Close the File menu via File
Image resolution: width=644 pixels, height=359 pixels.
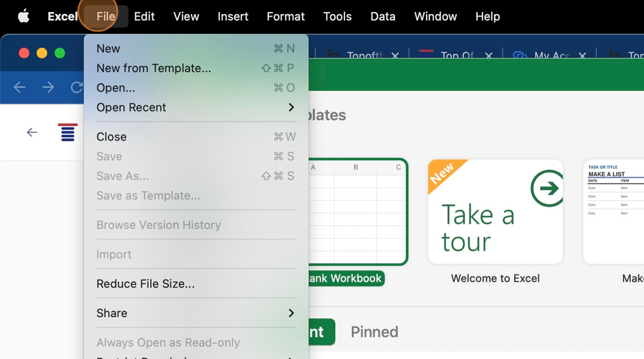click(x=106, y=17)
